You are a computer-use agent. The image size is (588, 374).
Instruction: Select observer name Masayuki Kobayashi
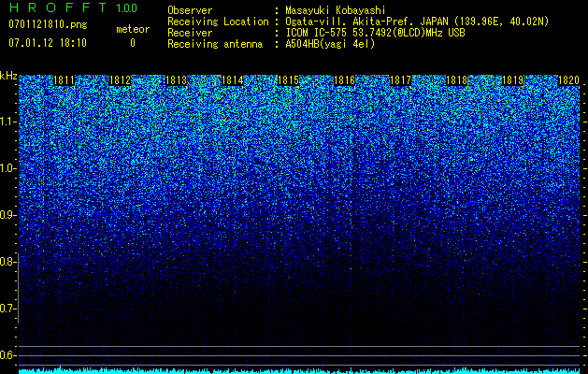(x=336, y=10)
